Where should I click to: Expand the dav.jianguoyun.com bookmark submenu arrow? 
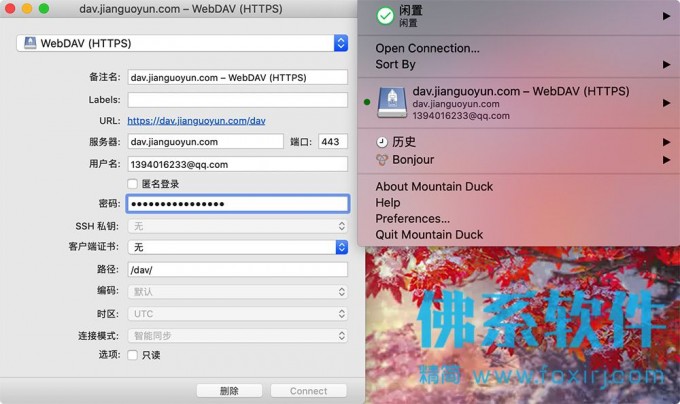[x=666, y=103]
